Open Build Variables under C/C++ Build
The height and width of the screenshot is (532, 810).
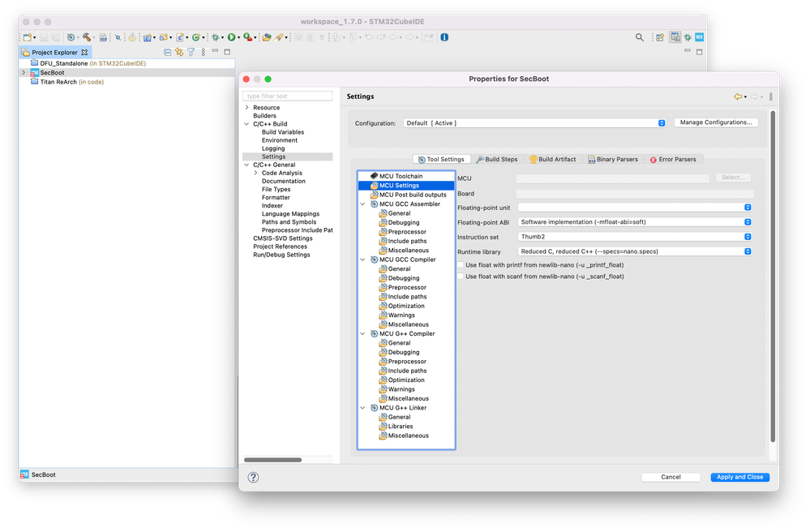point(283,132)
